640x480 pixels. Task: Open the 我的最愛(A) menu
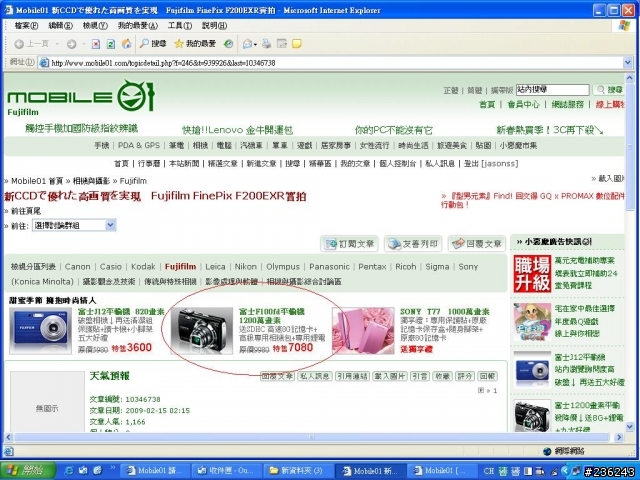click(138, 26)
